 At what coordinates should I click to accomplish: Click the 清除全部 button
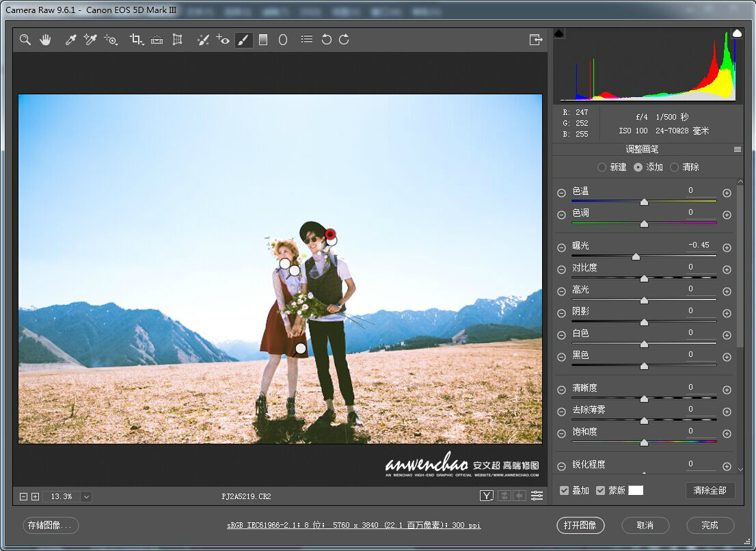pyautogui.click(x=710, y=491)
